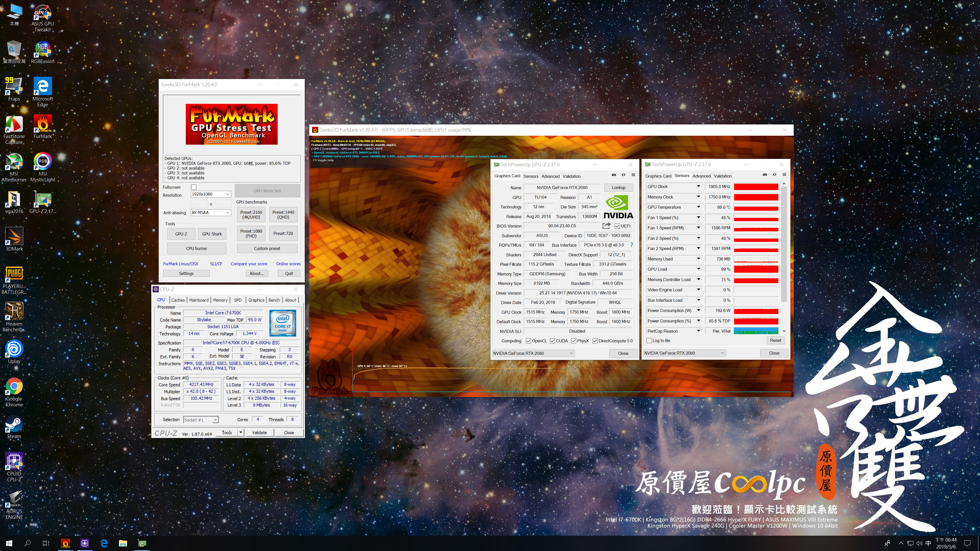Open Uplay desktop shortcut
The width and height of the screenshot is (980, 551).
(14, 352)
